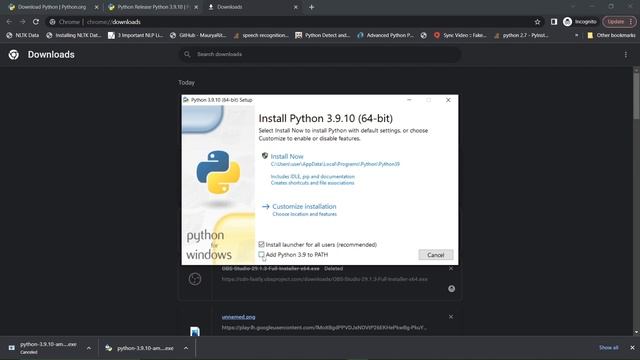Toggle Install launcher for all users checkbox
Screen dimensions: 640x360
click(x=261, y=244)
